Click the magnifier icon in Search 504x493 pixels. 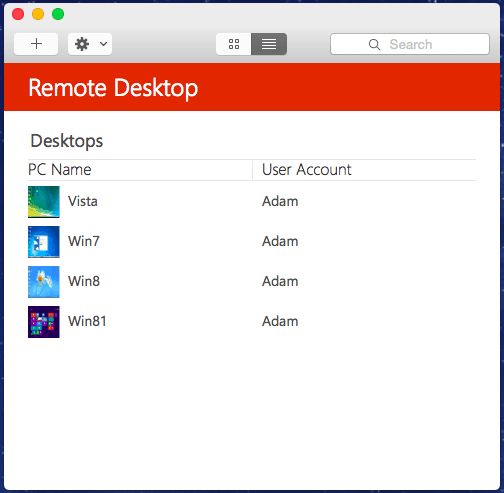(374, 44)
